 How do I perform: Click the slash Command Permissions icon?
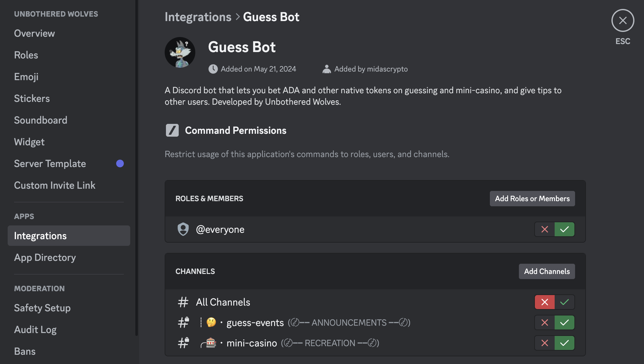(172, 130)
